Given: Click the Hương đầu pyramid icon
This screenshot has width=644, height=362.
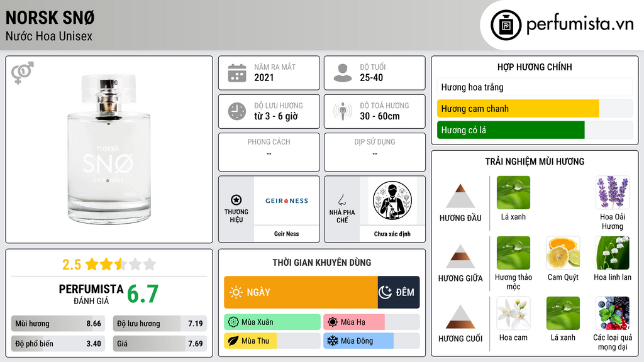Looking at the screenshot, I should click(x=460, y=196).
